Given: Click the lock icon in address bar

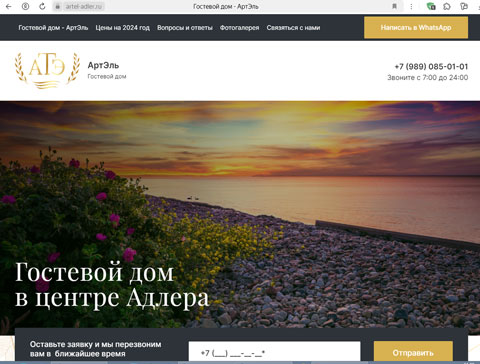Looking at the screenshot, I should coord(58,6).
